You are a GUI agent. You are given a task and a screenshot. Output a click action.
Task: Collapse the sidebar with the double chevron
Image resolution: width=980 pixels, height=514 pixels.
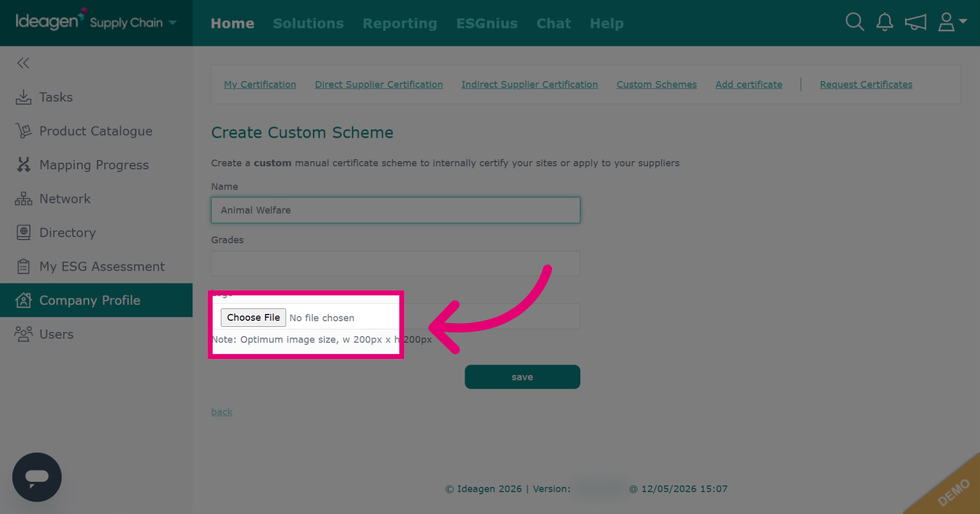click(x=23, y=63)
